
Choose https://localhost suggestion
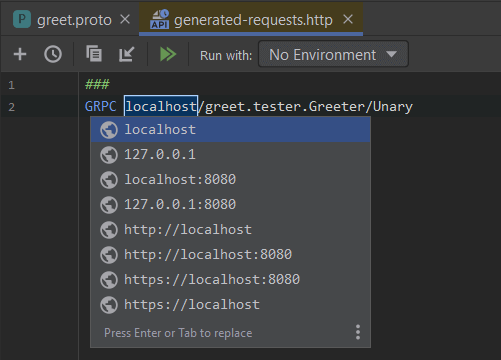(230, 304)
